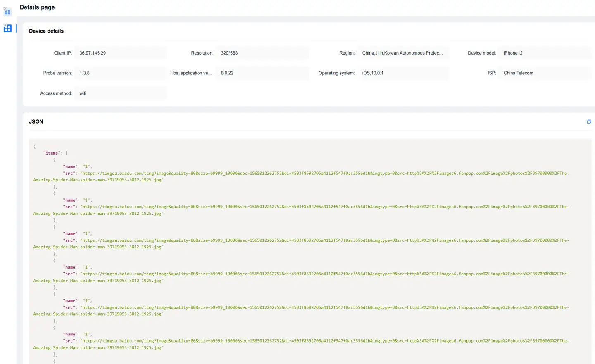Click the Region field showing China,Jilin
The height and width of the screenshot is (364, 595).
(x=402, y=53)
